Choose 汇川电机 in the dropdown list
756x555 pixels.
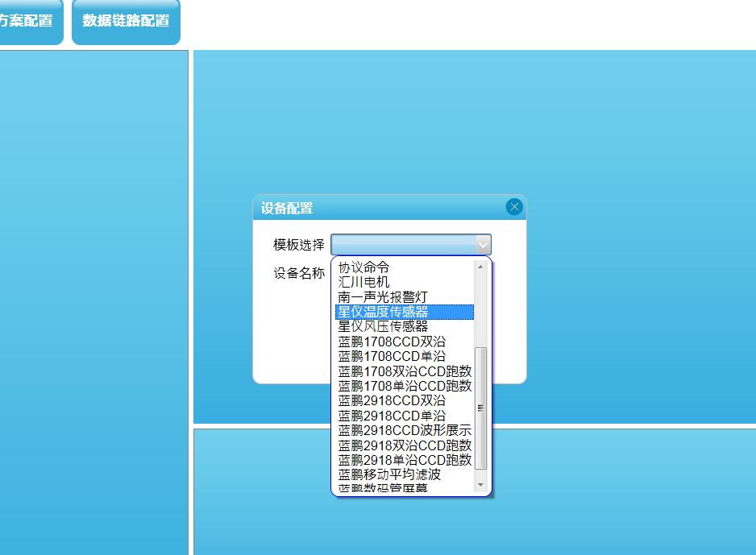tap(363, 282)
